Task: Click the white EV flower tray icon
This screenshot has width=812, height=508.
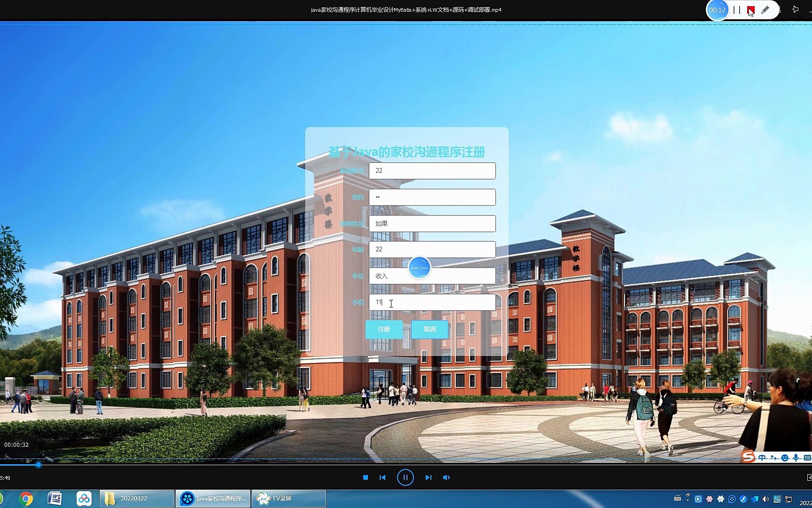Action: point(721,499)
